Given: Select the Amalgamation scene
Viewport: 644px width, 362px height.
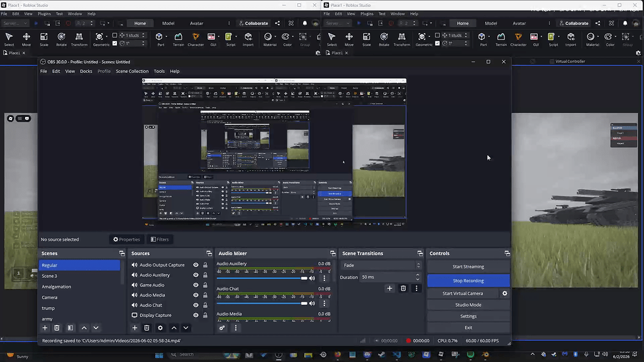Looking at the screenshot, I should tap(56, 287).
